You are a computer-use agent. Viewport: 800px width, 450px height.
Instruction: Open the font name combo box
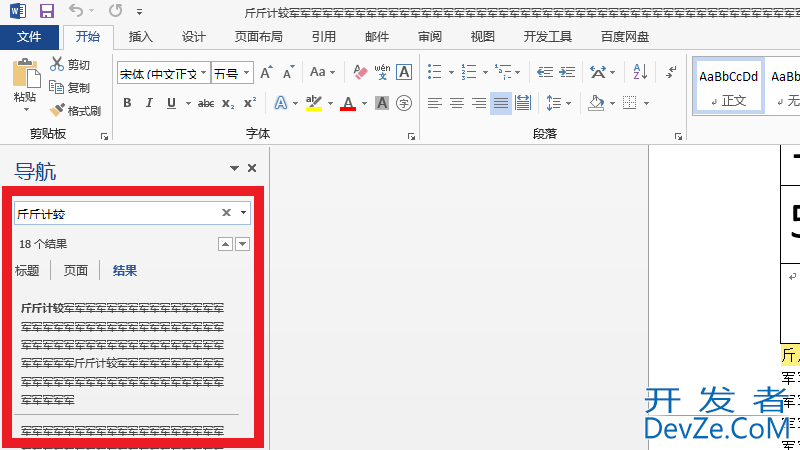click(x=163, y=74)
